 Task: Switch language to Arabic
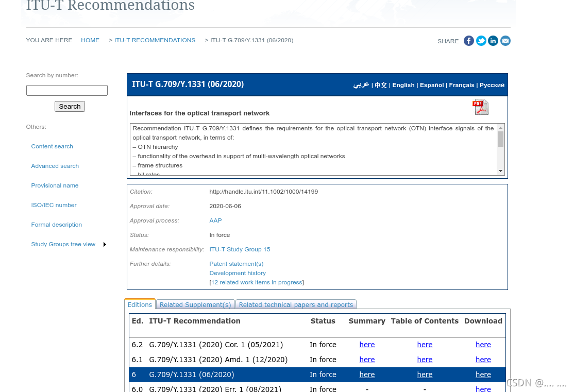pyautogui.click(x=361, y=85)
